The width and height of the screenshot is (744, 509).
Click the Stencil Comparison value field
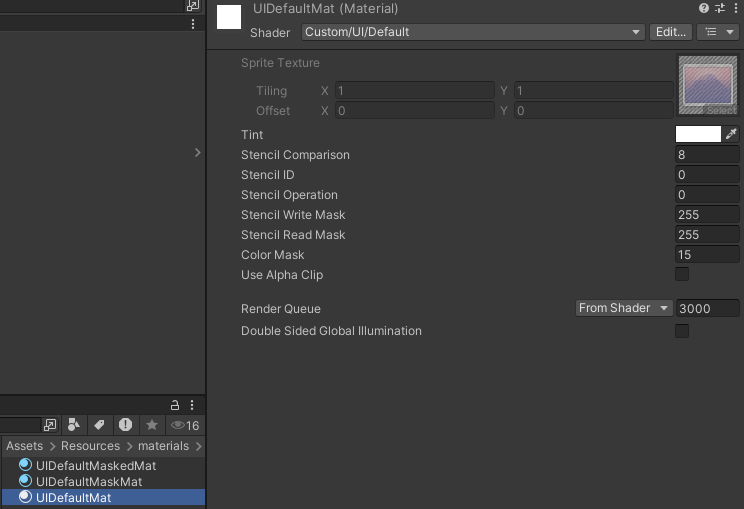[707, 155]
